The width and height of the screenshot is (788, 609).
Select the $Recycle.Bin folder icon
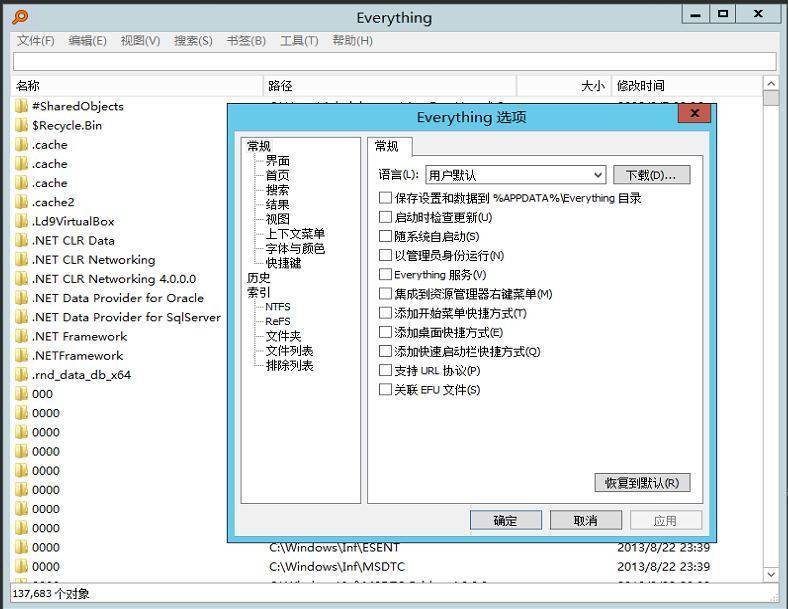click(21, 126)
